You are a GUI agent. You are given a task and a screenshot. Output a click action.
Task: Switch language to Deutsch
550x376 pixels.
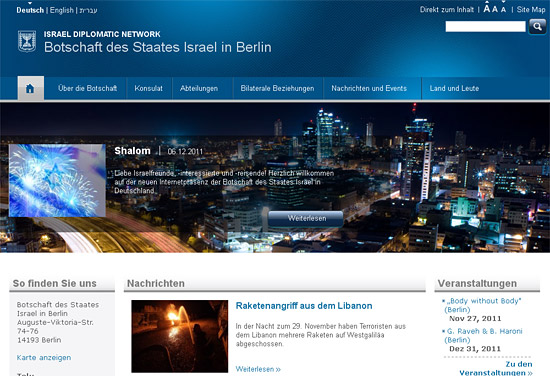(x=30, y=10)
